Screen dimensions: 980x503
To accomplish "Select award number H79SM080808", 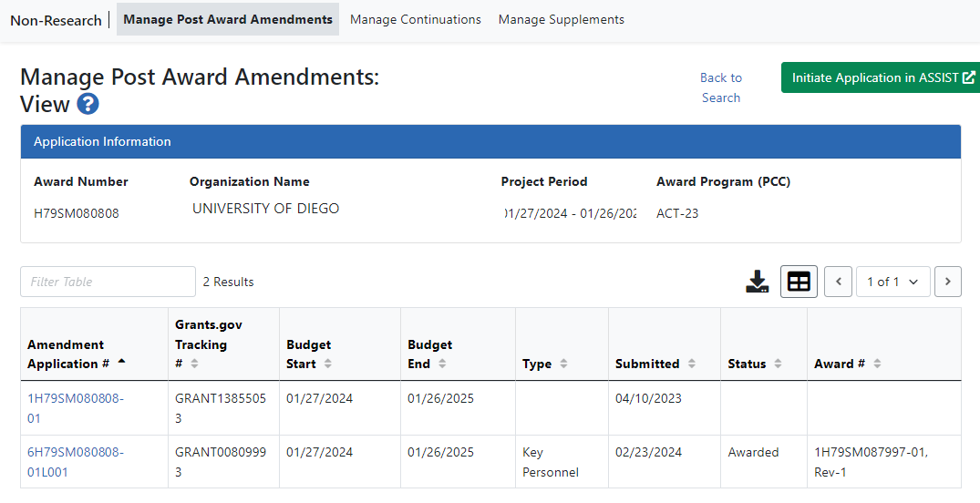I will click(77, 214).
